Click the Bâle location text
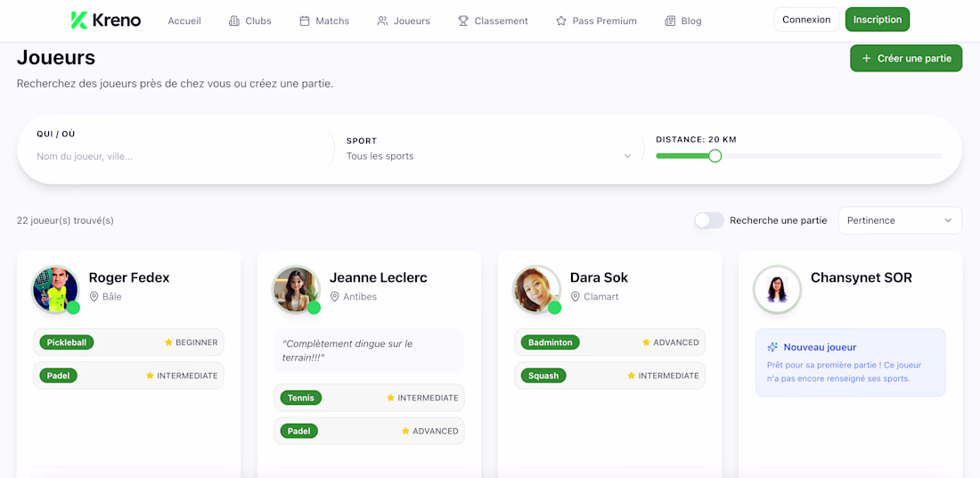Screen dimensions: 980x478 pos(112,297)
